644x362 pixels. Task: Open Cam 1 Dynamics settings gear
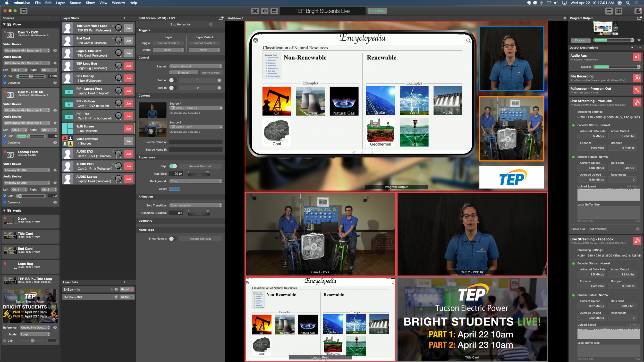(x=55, y=83)
